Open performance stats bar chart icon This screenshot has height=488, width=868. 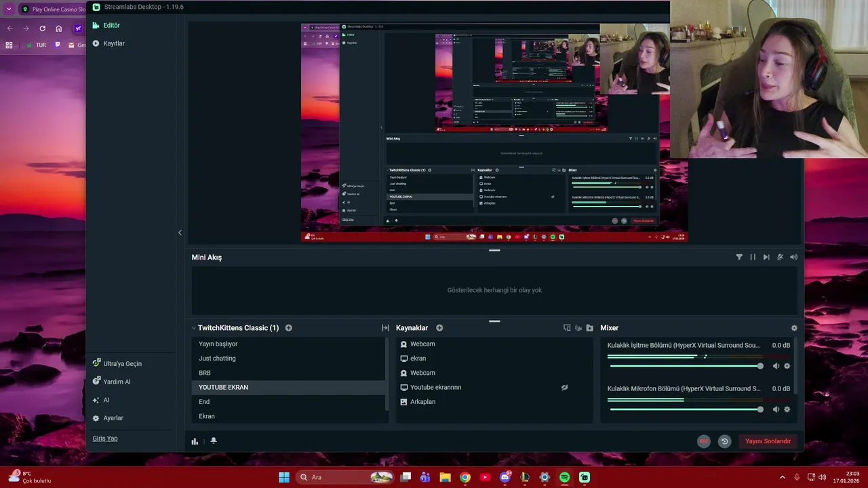tap(195, 441)
